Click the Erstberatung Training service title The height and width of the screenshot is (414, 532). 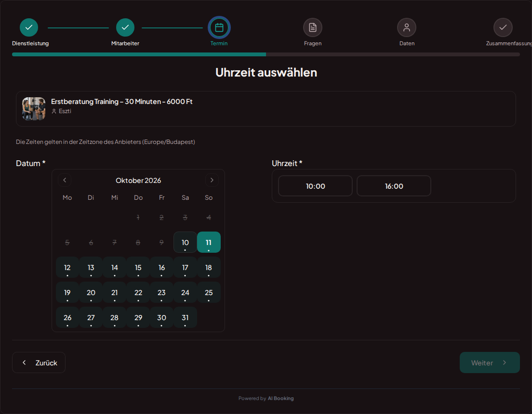click(122, 102)
